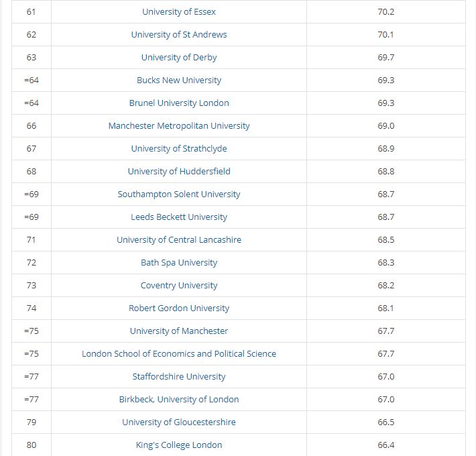Click Robert Gordon University link

point(179,308)
